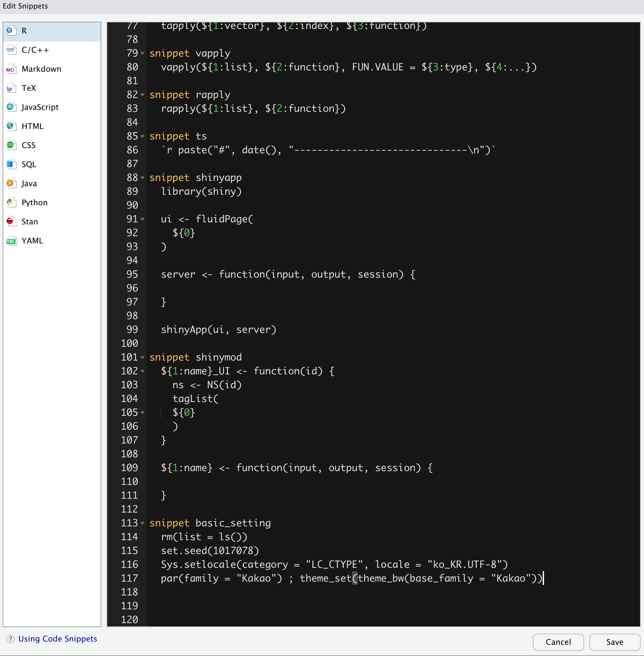
Task: Switch to SQL snippets
Action: [x=29, y=164]
